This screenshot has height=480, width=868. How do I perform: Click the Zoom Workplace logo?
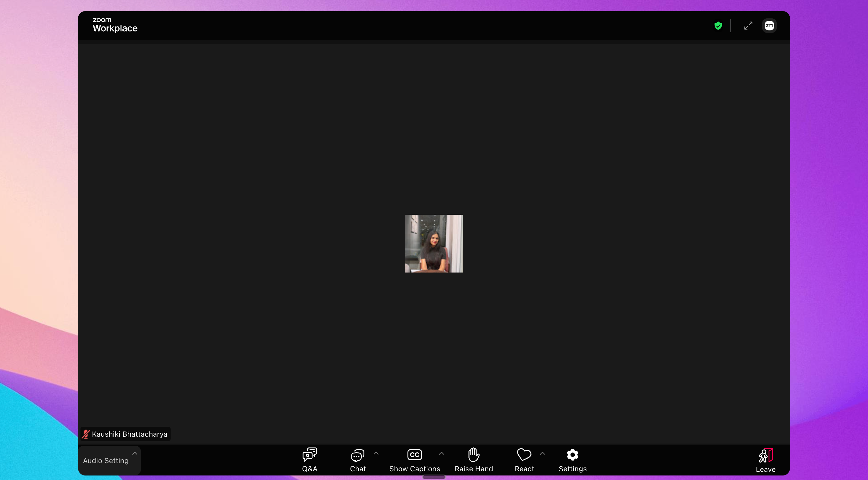pyautogui.click(x=115, y=25)
